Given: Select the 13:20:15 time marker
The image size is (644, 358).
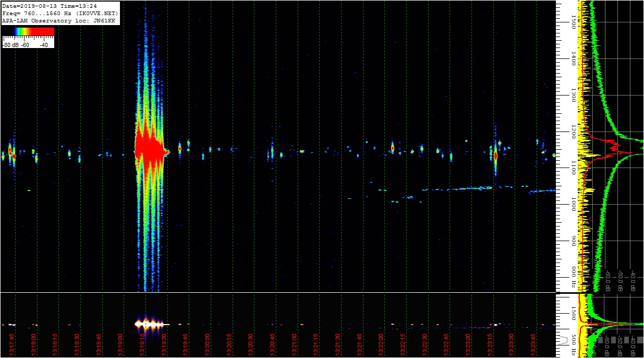Looking at the screenshot, I should coord(229,345).
